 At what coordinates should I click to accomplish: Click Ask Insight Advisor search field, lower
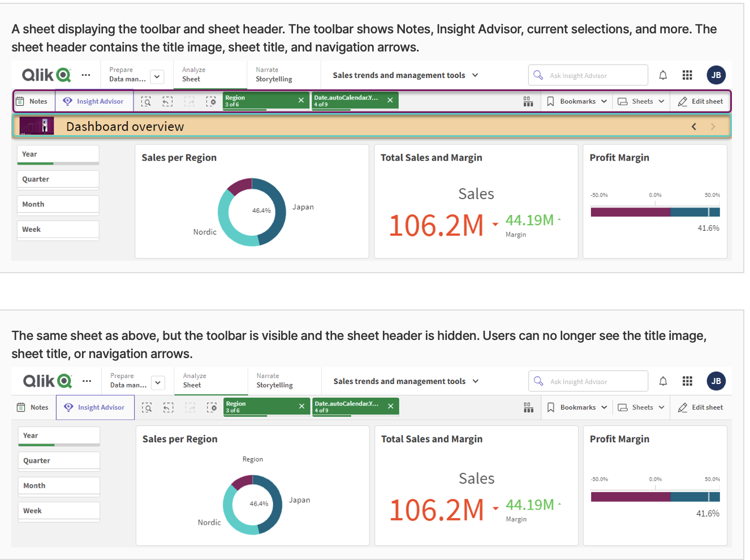click(588, 381)
